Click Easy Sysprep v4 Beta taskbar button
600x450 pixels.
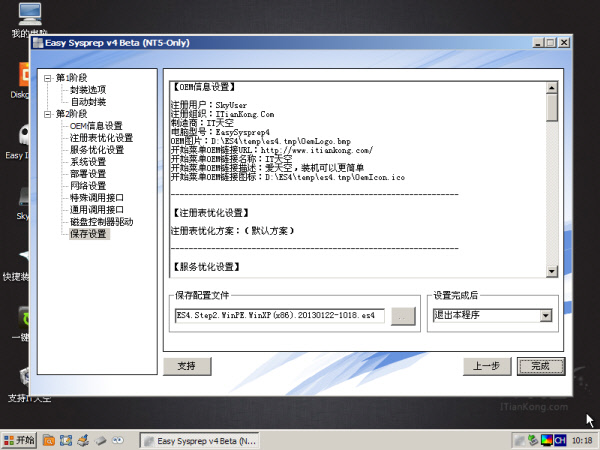[x=199, y=441]
